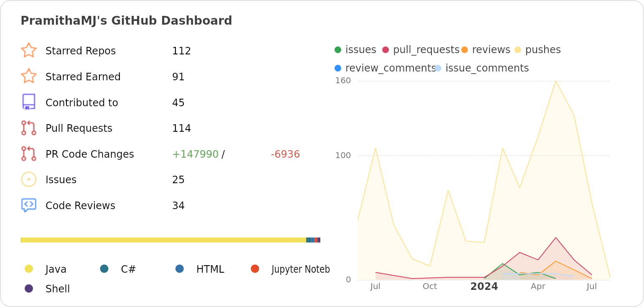Select the dashboard title PramithaMJ's GitHub Dashboard
The width and height of the screenshot is (644, 307).
[x=126, y=20]
